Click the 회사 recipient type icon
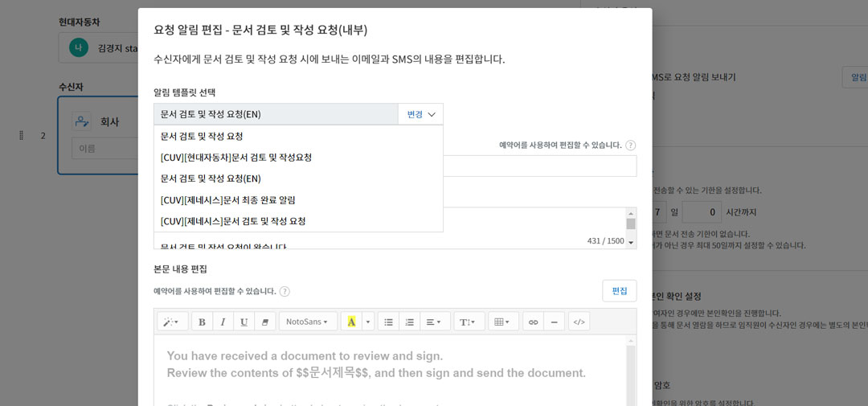 coord(81,121)
